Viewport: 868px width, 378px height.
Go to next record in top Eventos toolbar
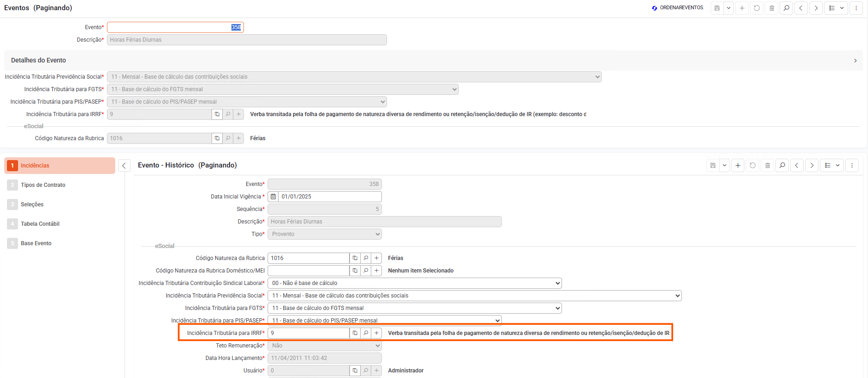point(816,8)
